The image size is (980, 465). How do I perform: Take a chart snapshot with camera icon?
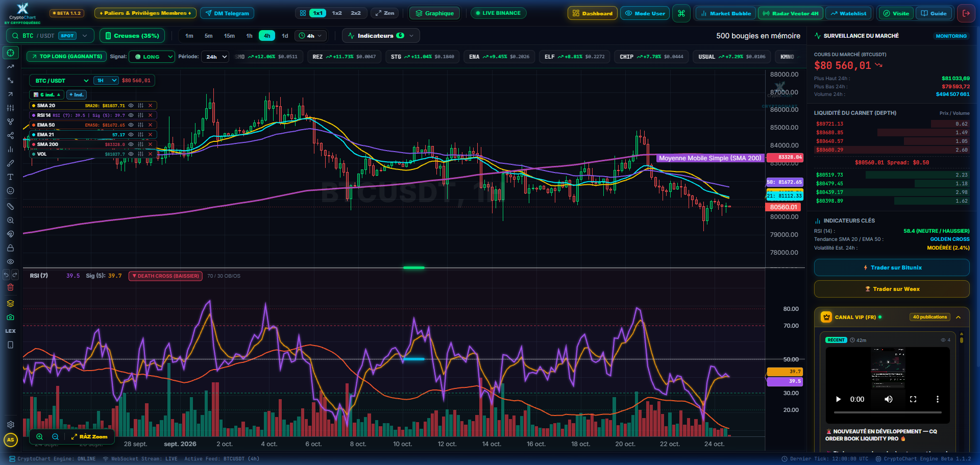tap(10, 317)
